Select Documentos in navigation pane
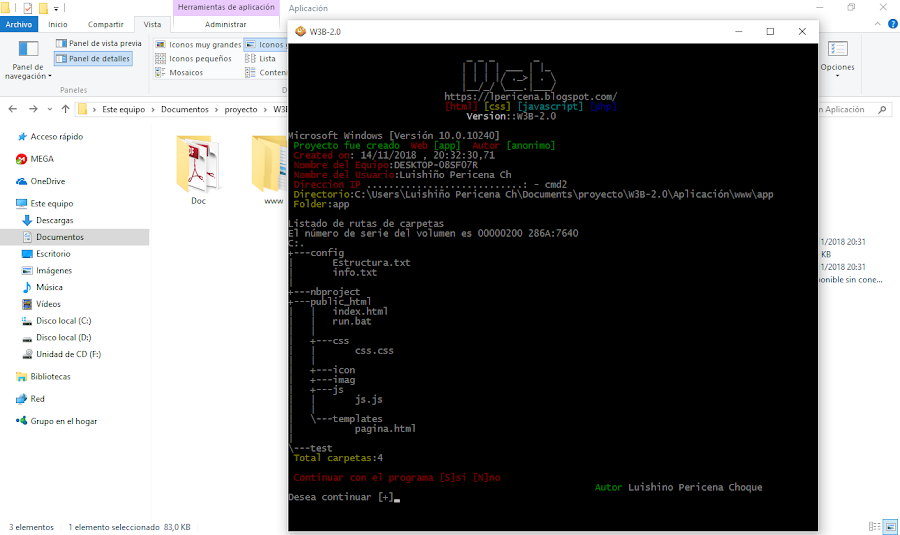The image size is (900, 535). (75, 237)
